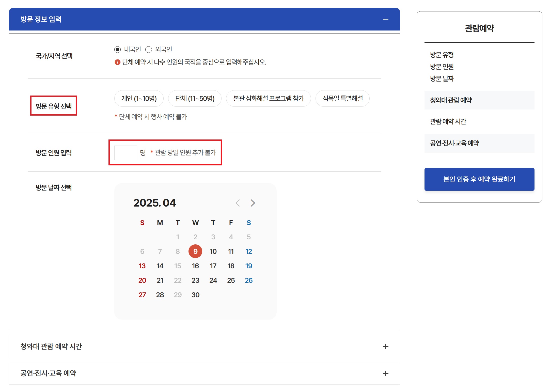Select 단체 (11~50명) visit type
Viewport: 550px width, 392px height.
point(195,99)
